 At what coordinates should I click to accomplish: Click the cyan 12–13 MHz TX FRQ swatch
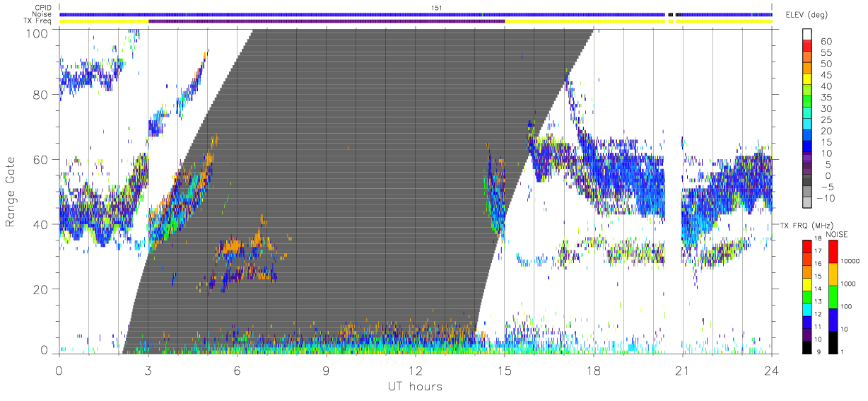[x=807, y=309]
